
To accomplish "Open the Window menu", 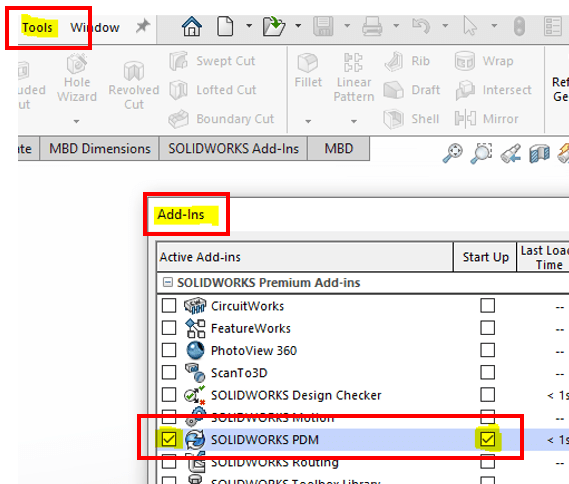I will coord(95,27).
